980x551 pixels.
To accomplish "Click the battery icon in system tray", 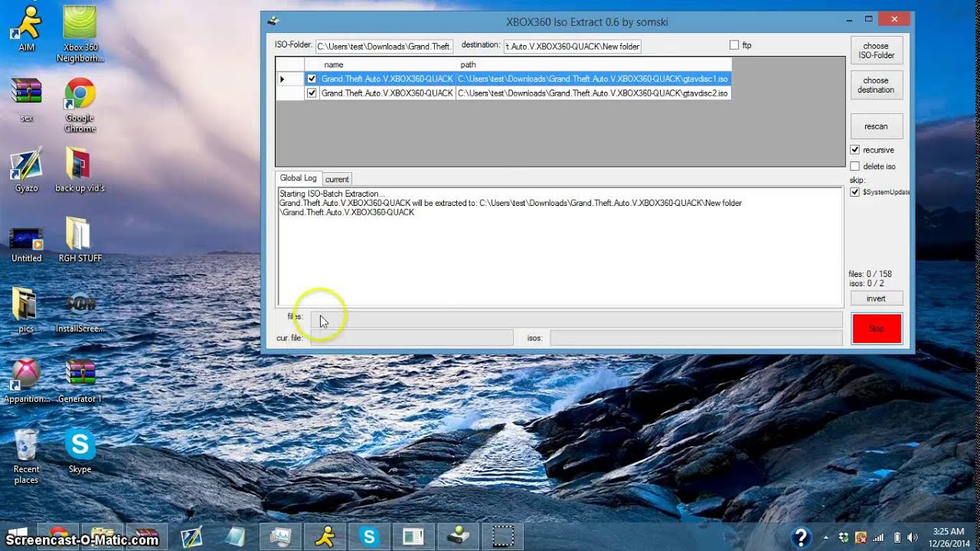I will pos(897,537).
